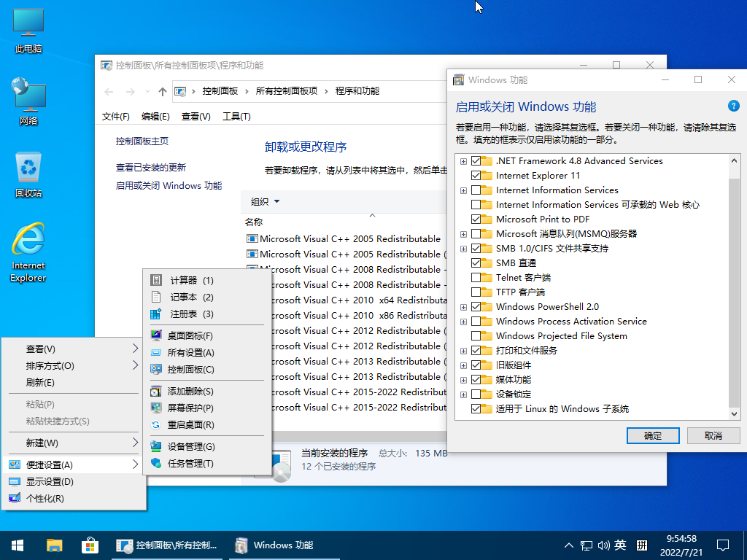Uncheck the SMB 直通 checkbox
This screenshot has height=560, width=747.
pyautogui.click(x=476, y=262)
